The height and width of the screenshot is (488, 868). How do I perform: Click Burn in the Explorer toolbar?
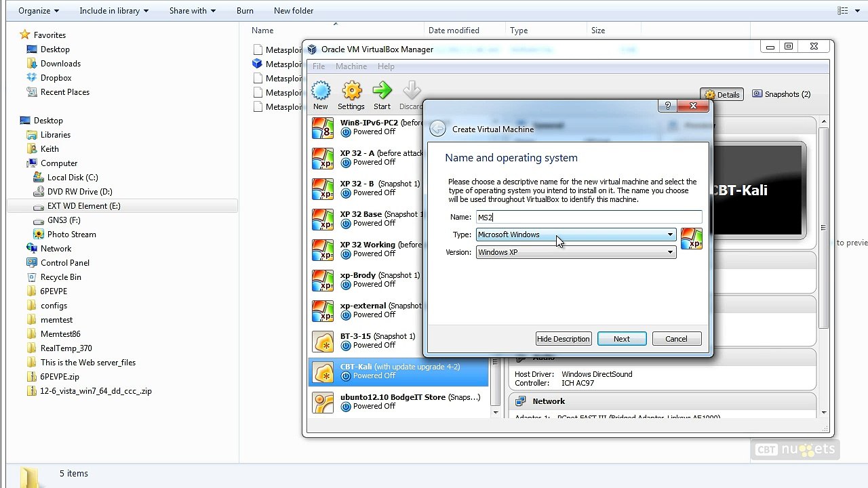click(x=245, y=11)
